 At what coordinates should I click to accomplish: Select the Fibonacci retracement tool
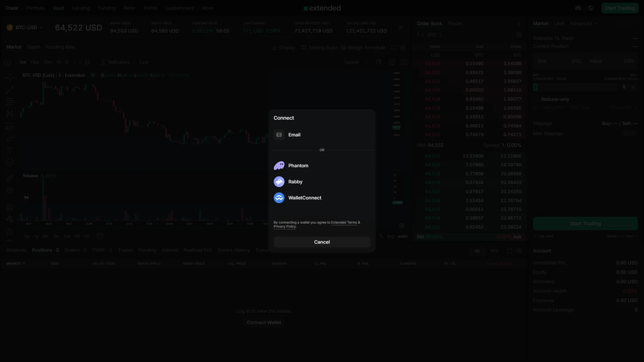point(10,102)
